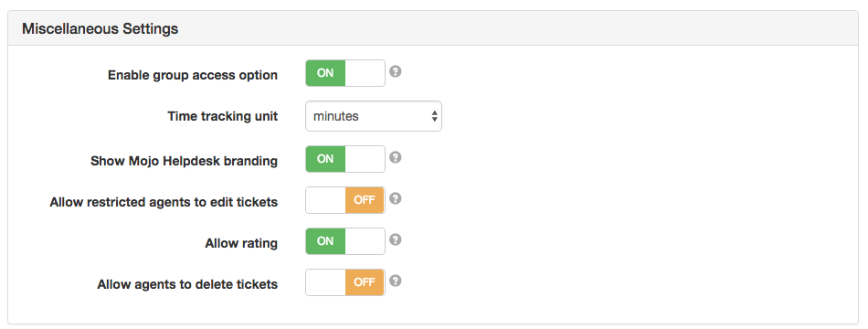Enable Allow restricted agents to edit tickets
This screenshot has width=868, height=329.
coord(344,200)
